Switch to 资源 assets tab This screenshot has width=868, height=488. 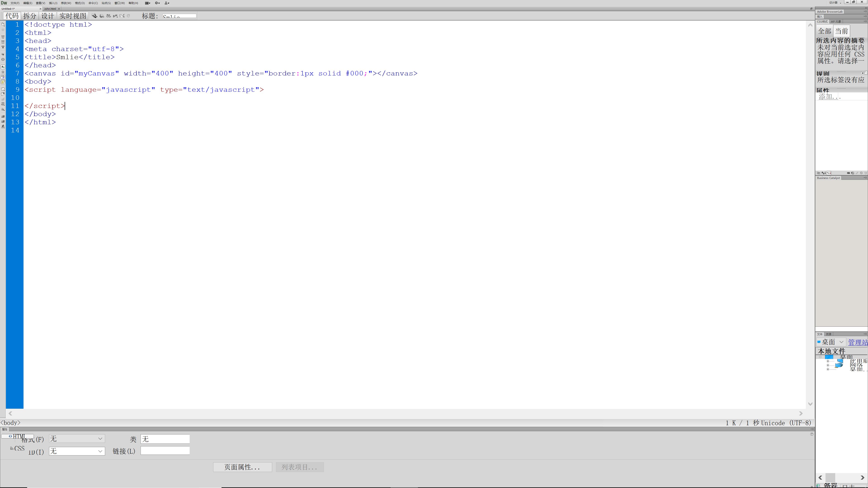coord(829,334)
